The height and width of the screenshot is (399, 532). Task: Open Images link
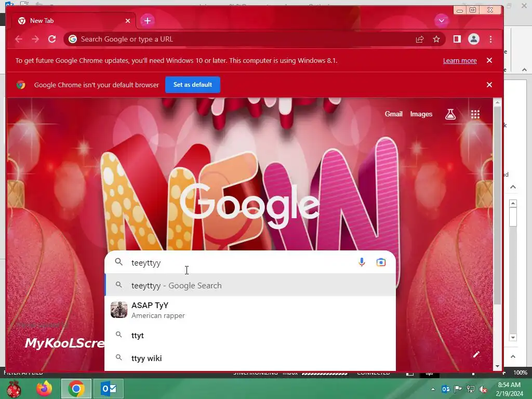coord(421,114)
